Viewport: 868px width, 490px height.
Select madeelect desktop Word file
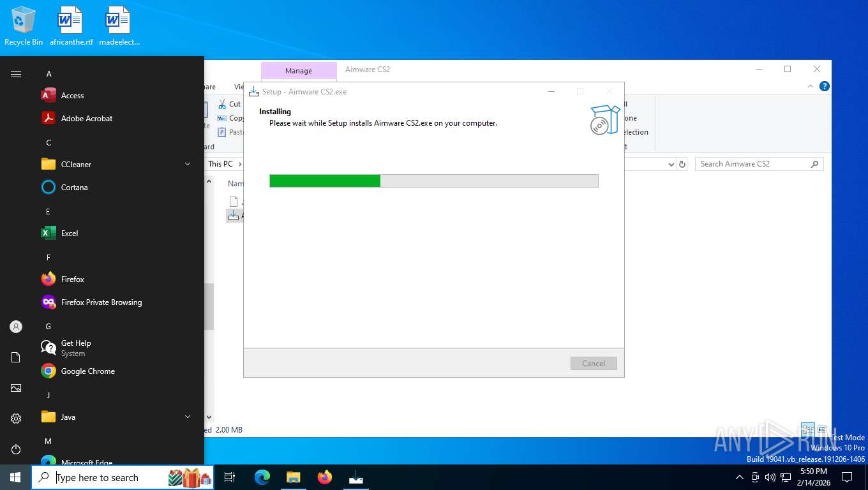pyautogui.click(x=119, y=26)
